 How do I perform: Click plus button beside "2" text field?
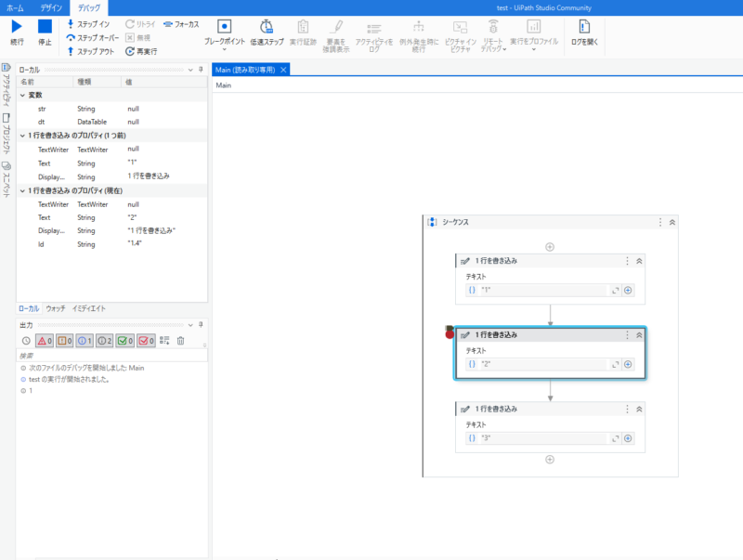click(628, 364)
